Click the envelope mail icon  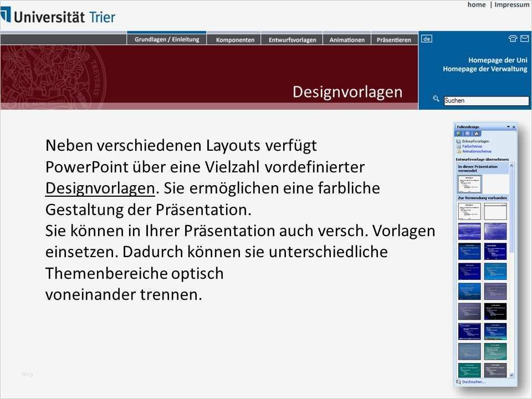click(525, 39)
